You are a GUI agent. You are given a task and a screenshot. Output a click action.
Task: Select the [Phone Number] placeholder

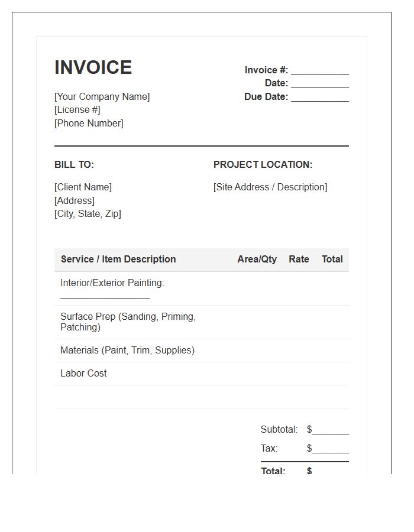click(x=89, y=123)
